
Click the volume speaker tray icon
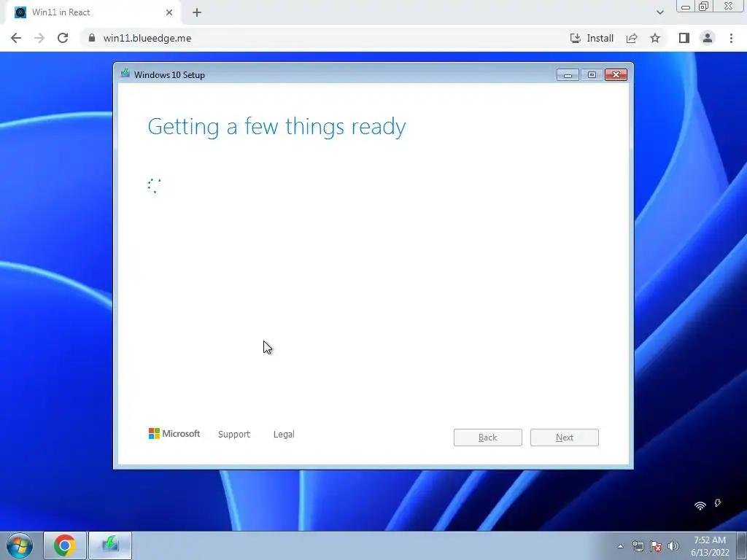673,546
